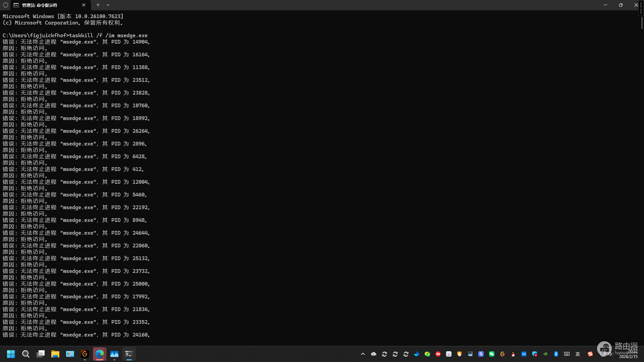Click the Microsoft Corporation copyright line
The image size is (644, 362).
(63, 23)
